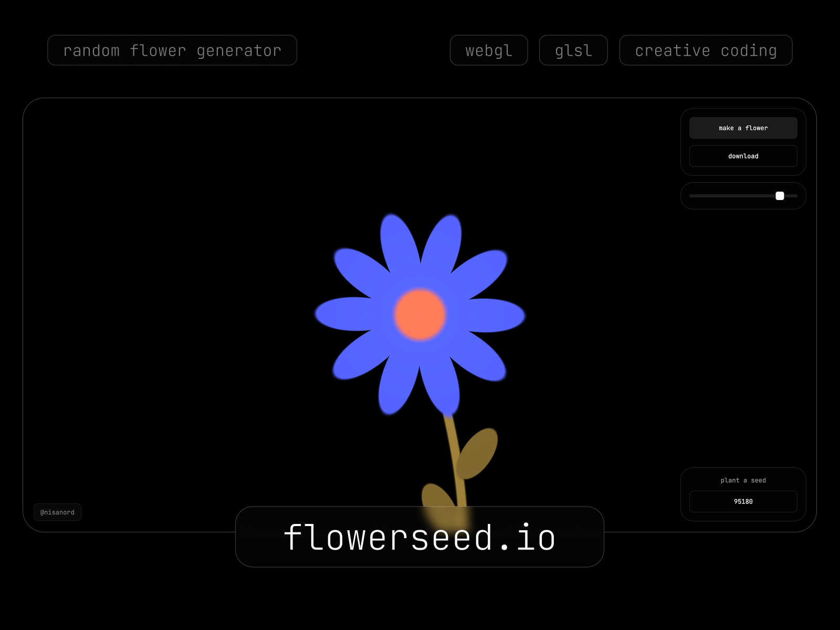Click the orange center of the flower

(x=420, y=314)
